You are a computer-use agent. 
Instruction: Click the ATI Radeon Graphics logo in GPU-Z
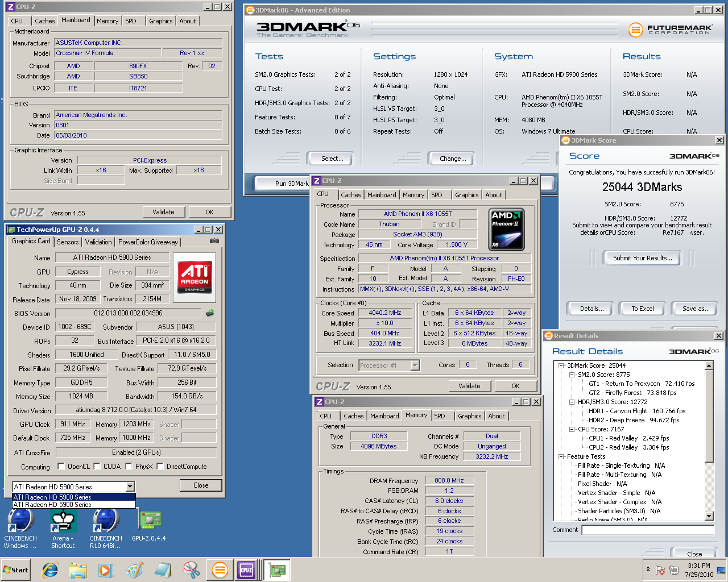click(x=195, y=277)
